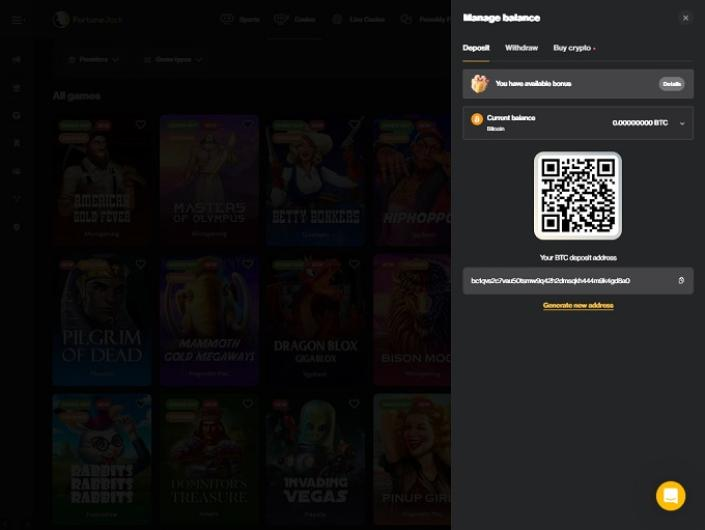The image size is (705, 530).
Task: Open the Dragon Blox Gigablox game thumbnail
Action: click(316, 320)
